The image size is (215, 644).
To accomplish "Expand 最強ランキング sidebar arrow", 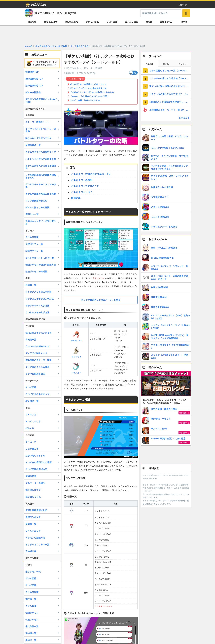I will coord(58,517).
